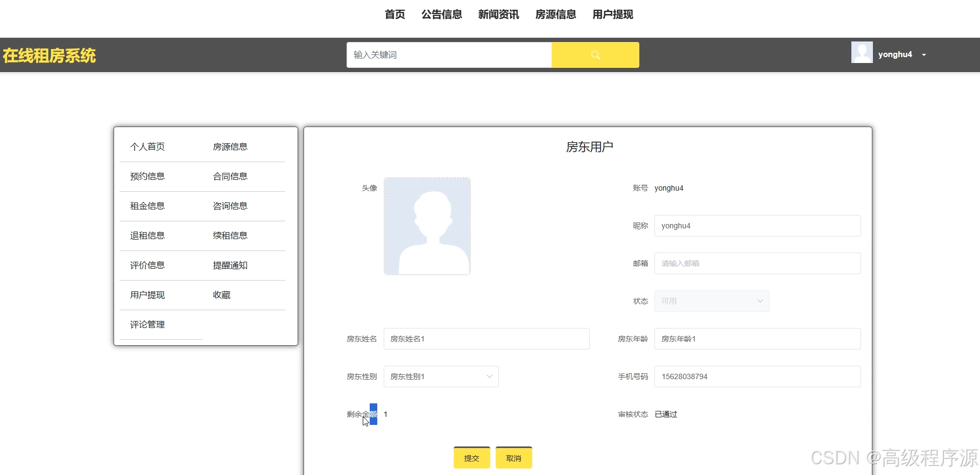Select 房源信息 in the sidebar menu
The height and width of the screenshot is (475, 980).
[x=230, y=147]
